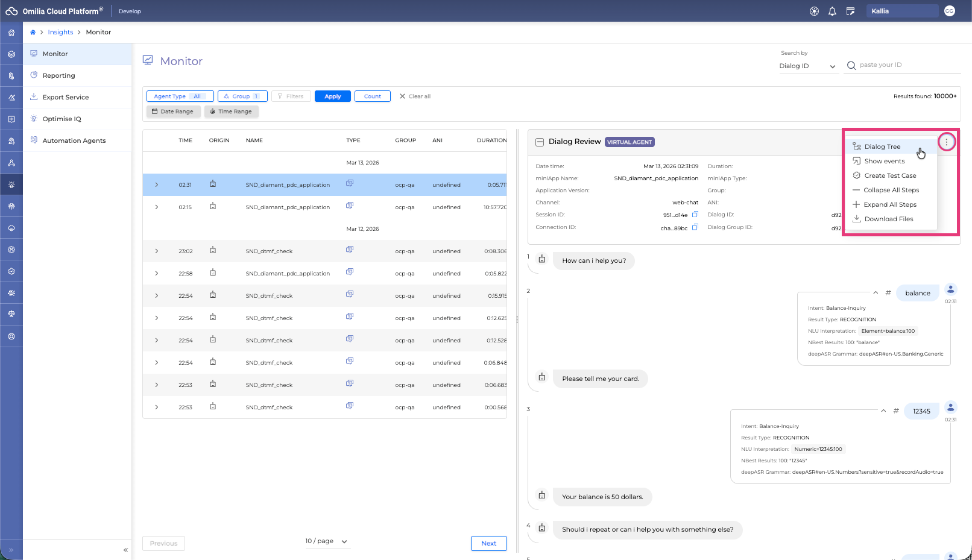Collapse details of the balance utterance

[x=876, y=292]
